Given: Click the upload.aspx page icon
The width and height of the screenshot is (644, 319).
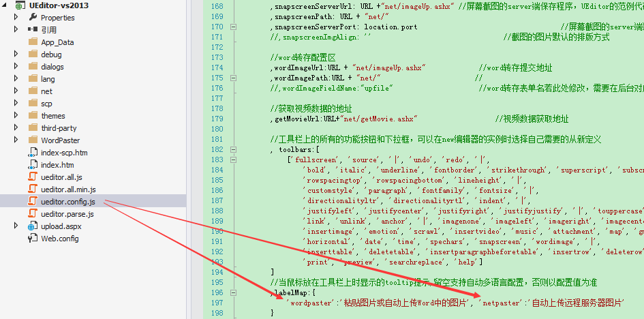Looking at the screenshot, I should (33, 226).
